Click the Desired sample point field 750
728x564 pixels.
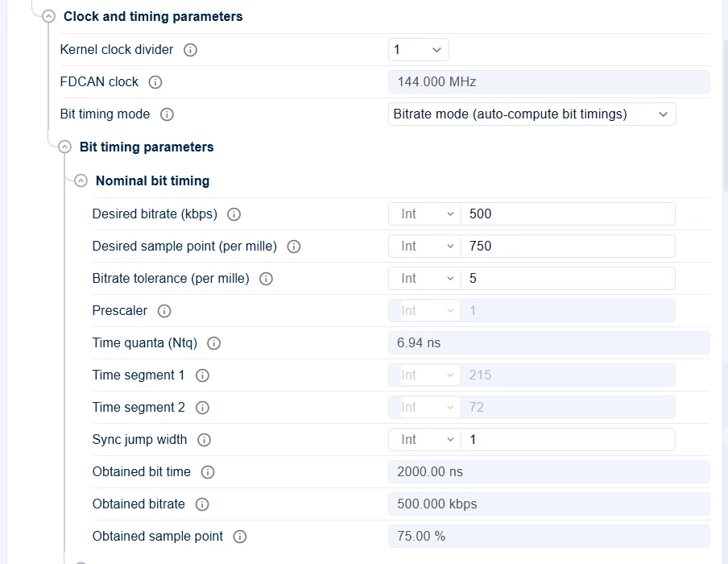pos(568,247)
